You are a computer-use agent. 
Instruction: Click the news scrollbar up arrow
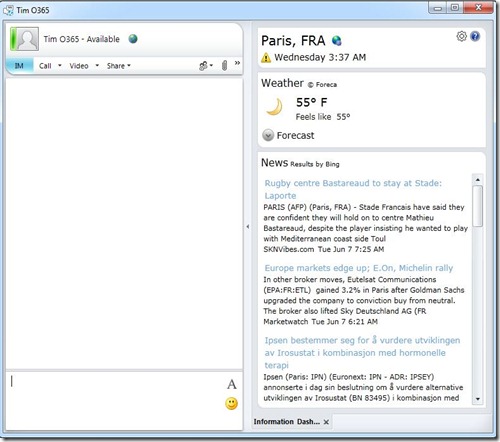click(x=478, y=180)
